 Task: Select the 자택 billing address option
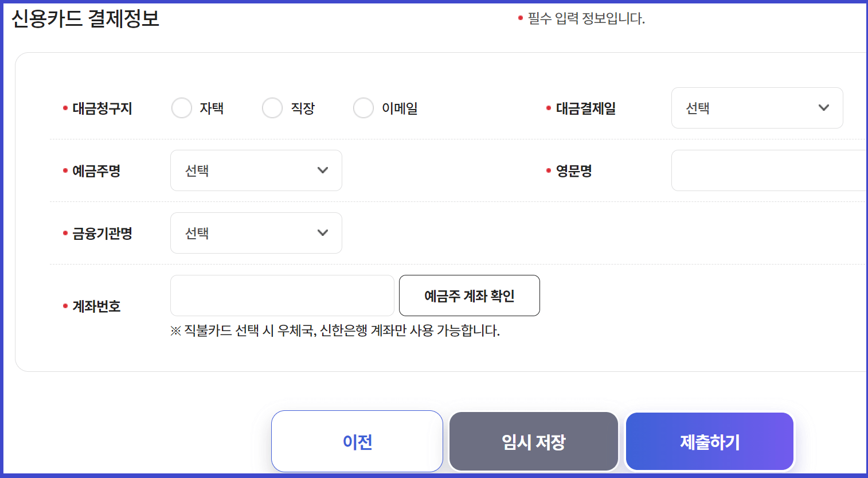[x=182, y=107]
